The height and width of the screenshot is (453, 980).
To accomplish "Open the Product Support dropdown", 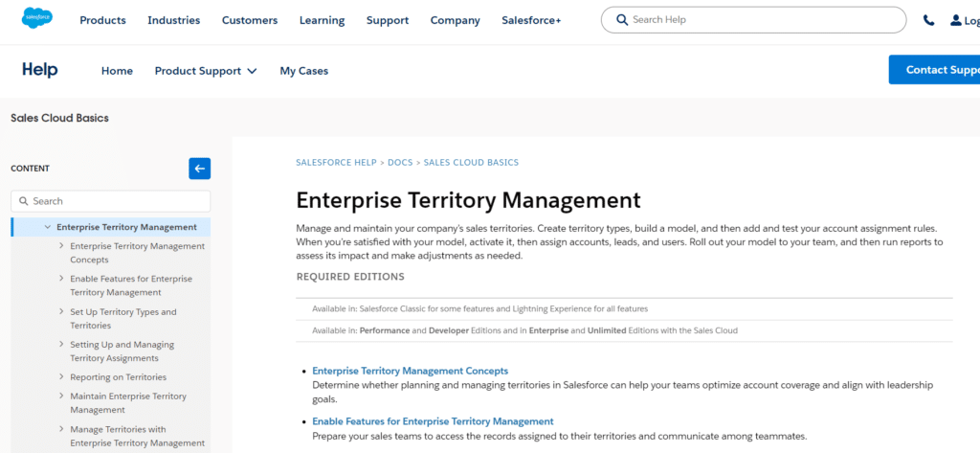I will tap(206, 71).
